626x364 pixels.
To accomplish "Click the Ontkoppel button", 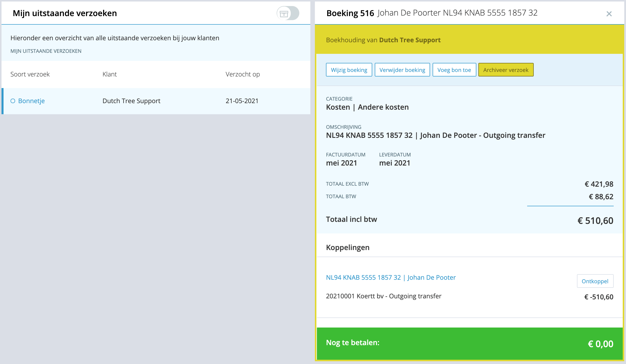I will point(595,281).
